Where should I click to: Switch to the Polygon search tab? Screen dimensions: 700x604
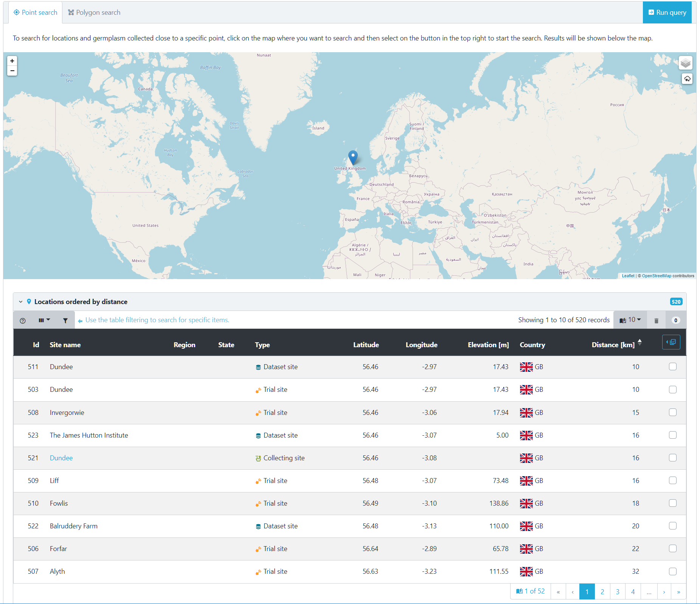click(x=94, y=12)
